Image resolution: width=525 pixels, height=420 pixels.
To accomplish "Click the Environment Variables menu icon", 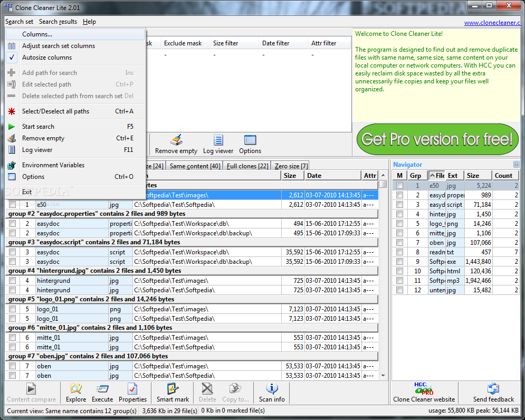I will [x=12, y=165].
